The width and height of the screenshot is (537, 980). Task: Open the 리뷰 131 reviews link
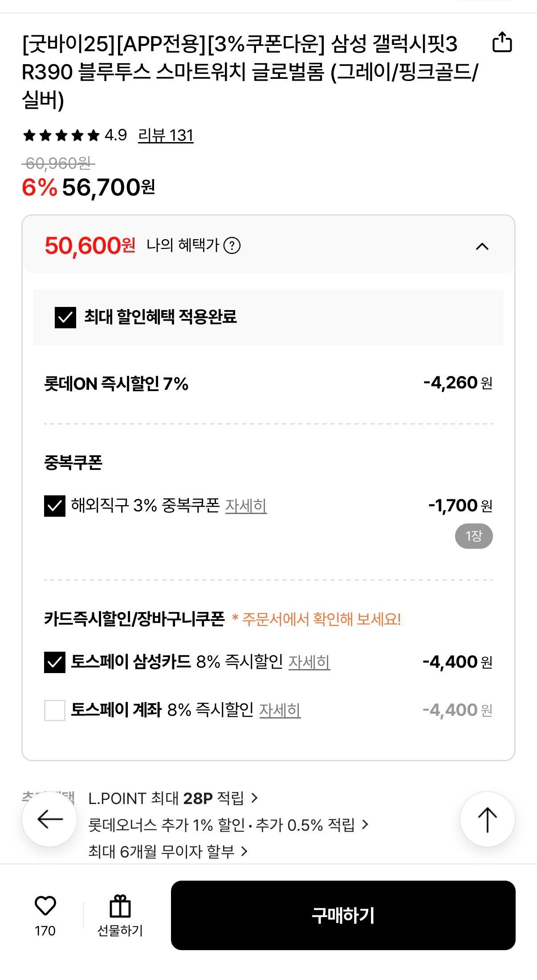(x=166, y=135)
